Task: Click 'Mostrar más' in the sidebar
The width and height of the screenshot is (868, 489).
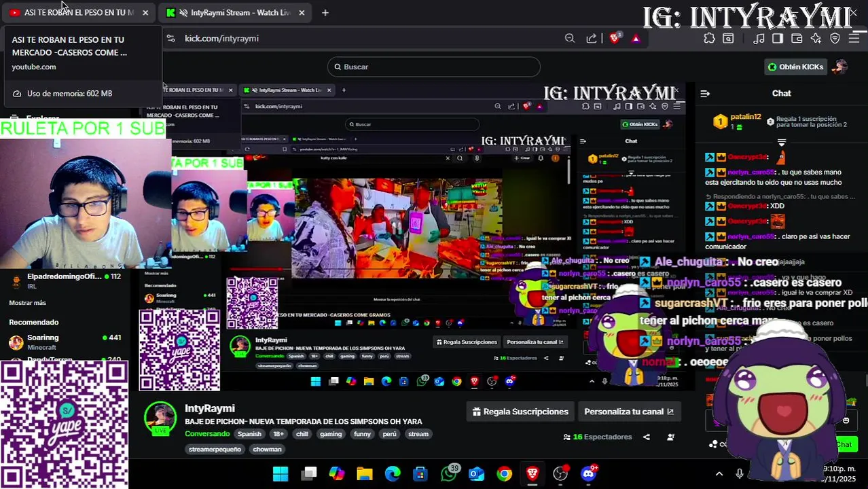Action: [x=27, y=302]
